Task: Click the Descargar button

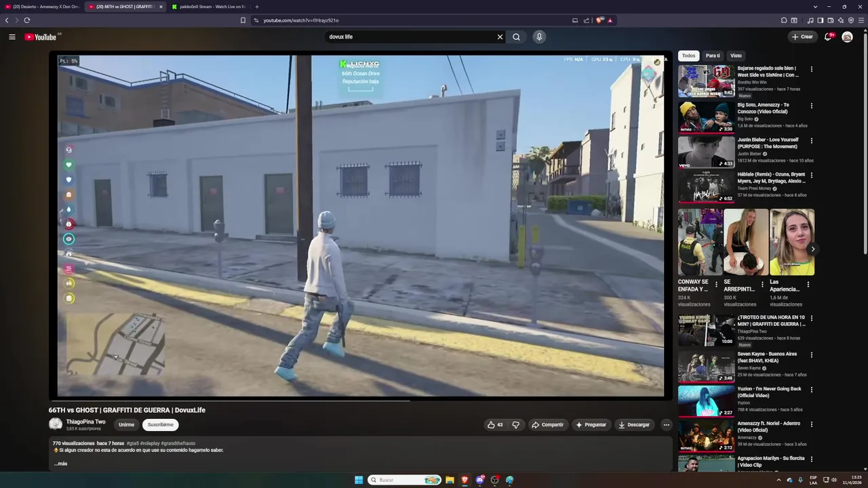Action: pos(634,425)
